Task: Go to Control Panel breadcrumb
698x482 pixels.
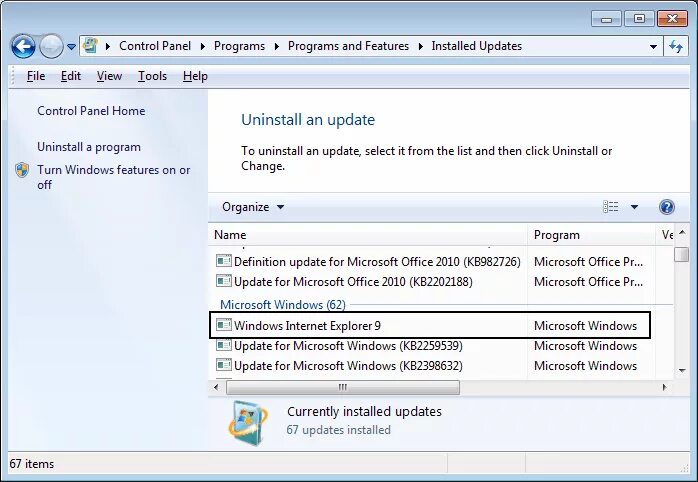Action: tap(155, 46)
